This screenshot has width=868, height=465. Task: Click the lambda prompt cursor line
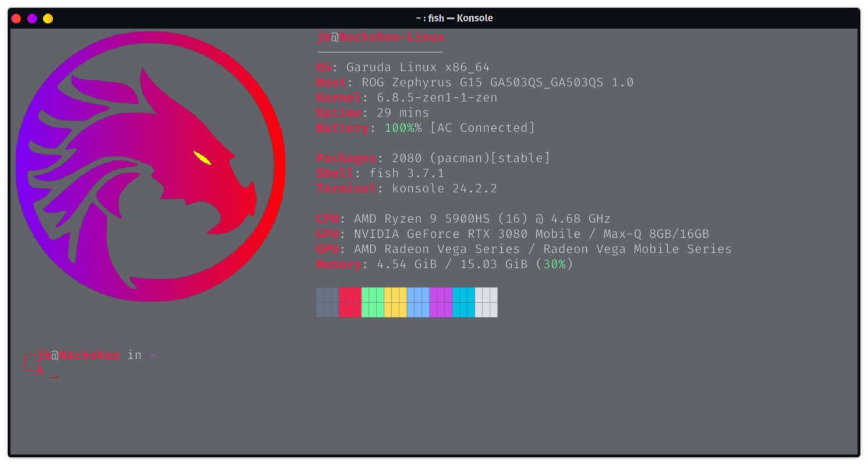41,371
